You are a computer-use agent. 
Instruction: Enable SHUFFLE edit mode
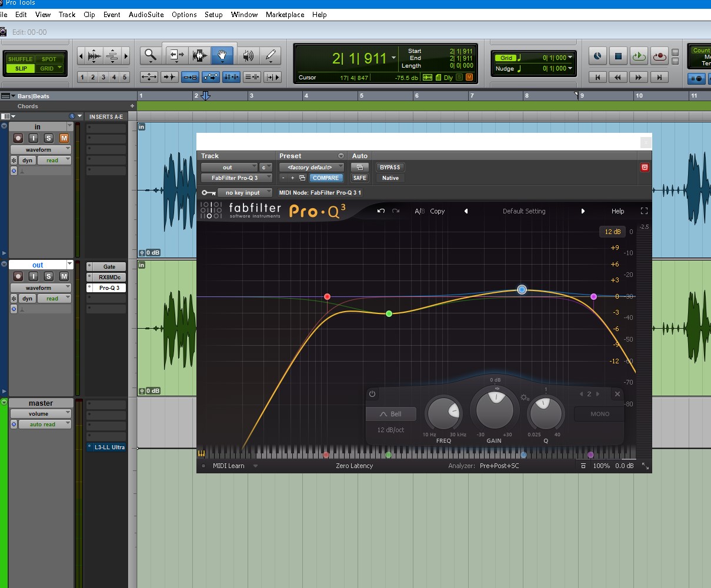click(21, 59)
